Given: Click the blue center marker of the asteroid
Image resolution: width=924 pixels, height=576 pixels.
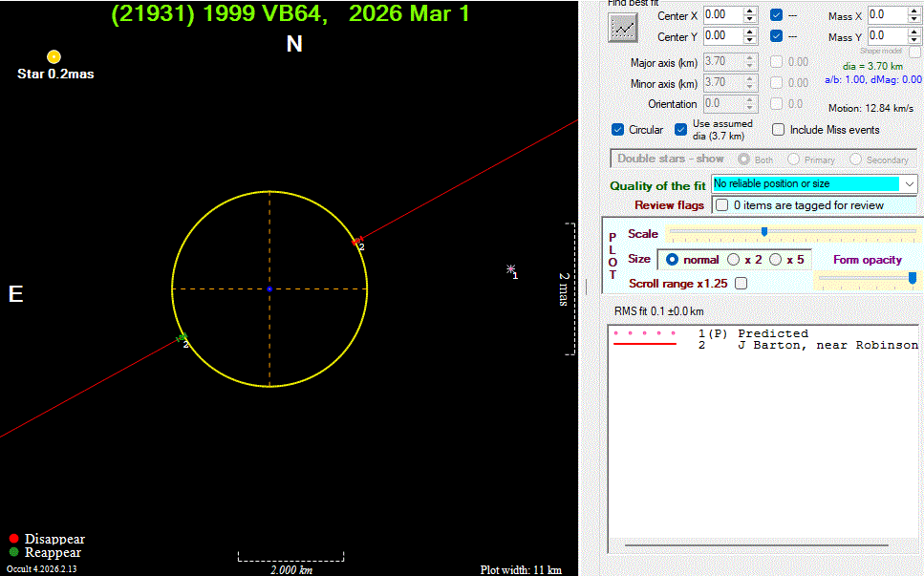Looking at the screenshot, I should tap(269, 288).
